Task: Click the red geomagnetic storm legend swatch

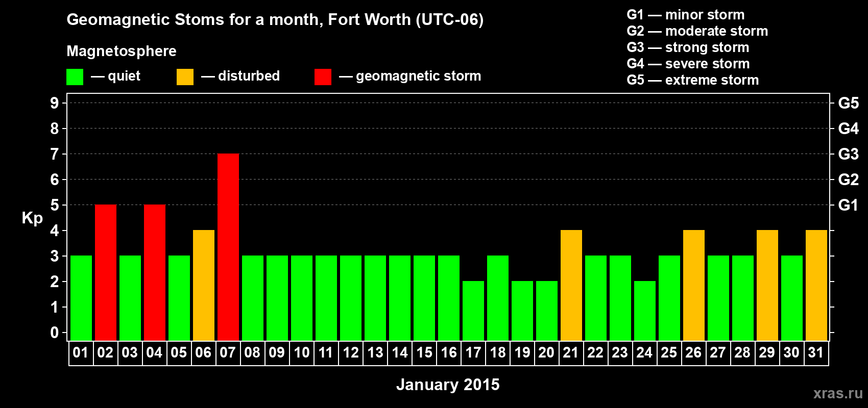Action: click(323, 77)
